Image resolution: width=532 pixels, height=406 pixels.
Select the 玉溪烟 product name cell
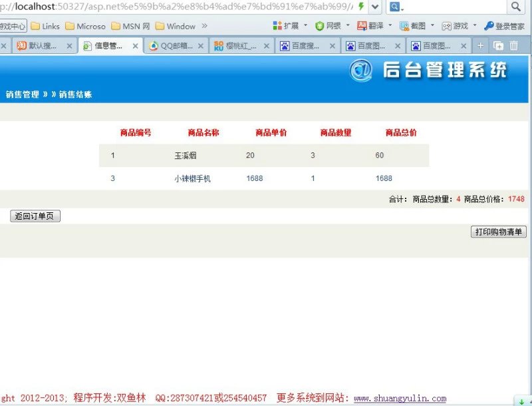[x=186, y=156]
